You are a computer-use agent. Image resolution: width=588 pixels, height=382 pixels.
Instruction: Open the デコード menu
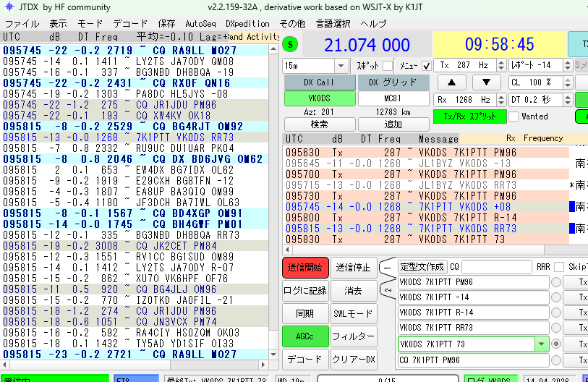[x=130, y=24]
